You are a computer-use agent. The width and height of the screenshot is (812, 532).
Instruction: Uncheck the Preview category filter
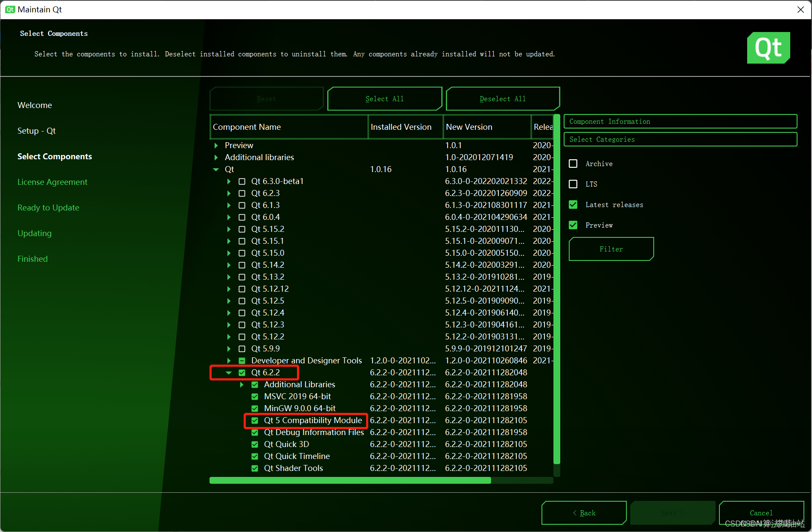coord(573,225)
